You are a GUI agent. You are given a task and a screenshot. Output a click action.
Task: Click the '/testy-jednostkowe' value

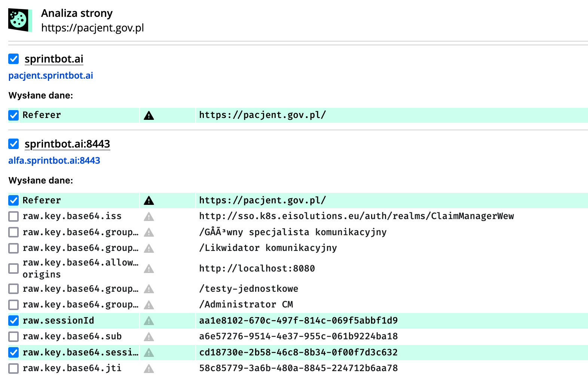[x=249, y=289]
